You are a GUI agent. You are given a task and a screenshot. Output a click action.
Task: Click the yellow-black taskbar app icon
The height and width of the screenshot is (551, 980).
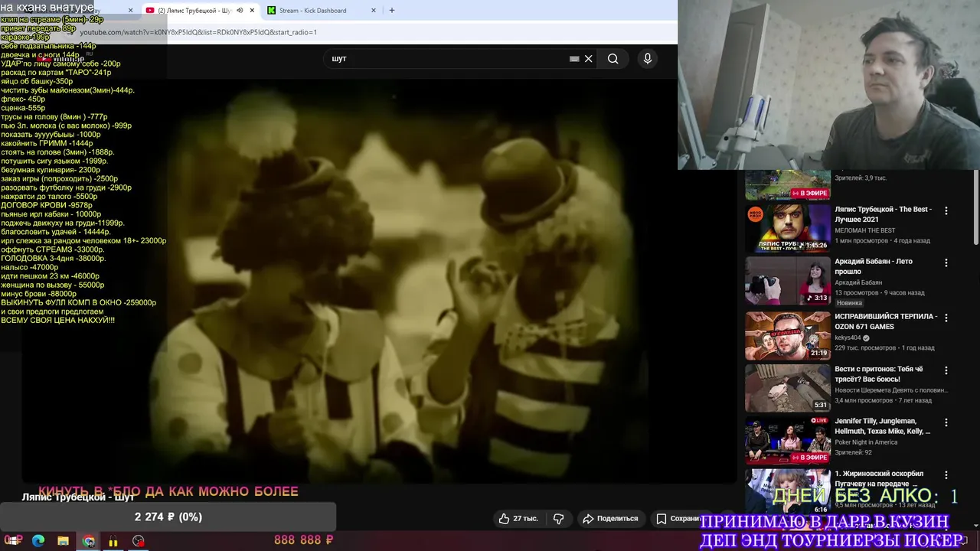113,541
